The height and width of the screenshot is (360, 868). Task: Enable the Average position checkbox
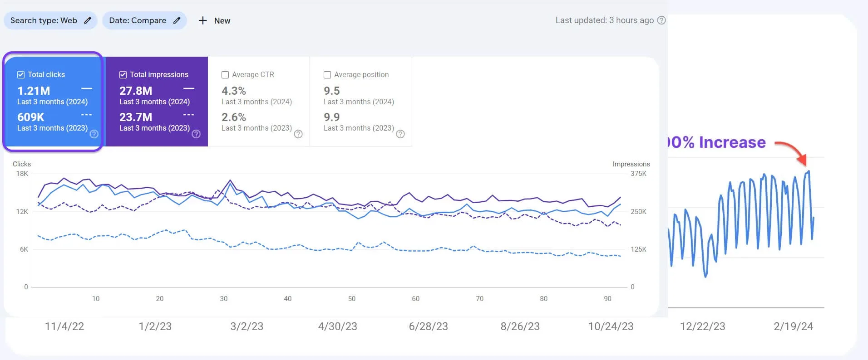click(327, 75)
